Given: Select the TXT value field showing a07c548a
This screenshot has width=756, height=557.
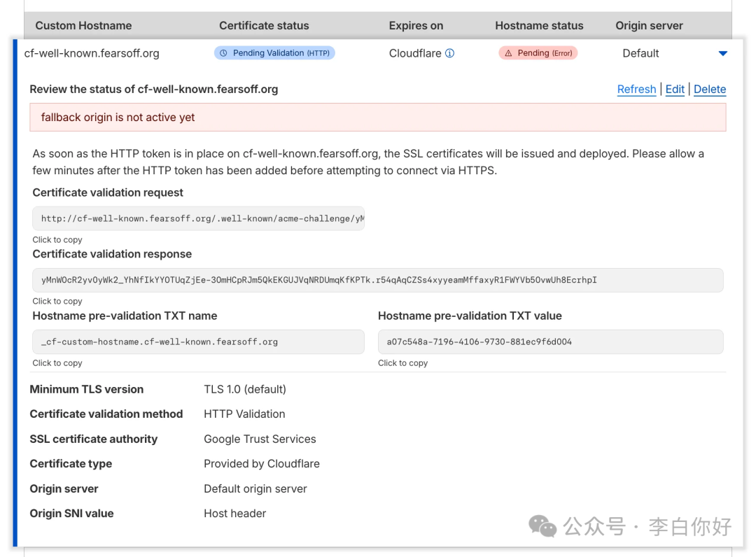Looking at the screenshot, I should pos(549,341).
